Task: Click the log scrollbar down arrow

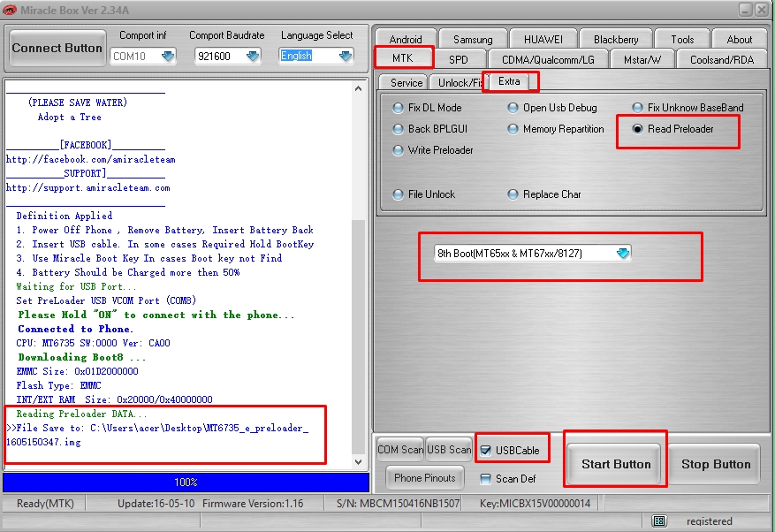Action: click(359, 462)
